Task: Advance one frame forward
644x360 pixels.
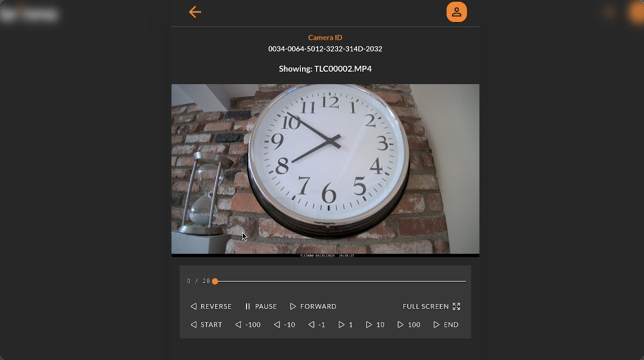Action: (345, 324)
